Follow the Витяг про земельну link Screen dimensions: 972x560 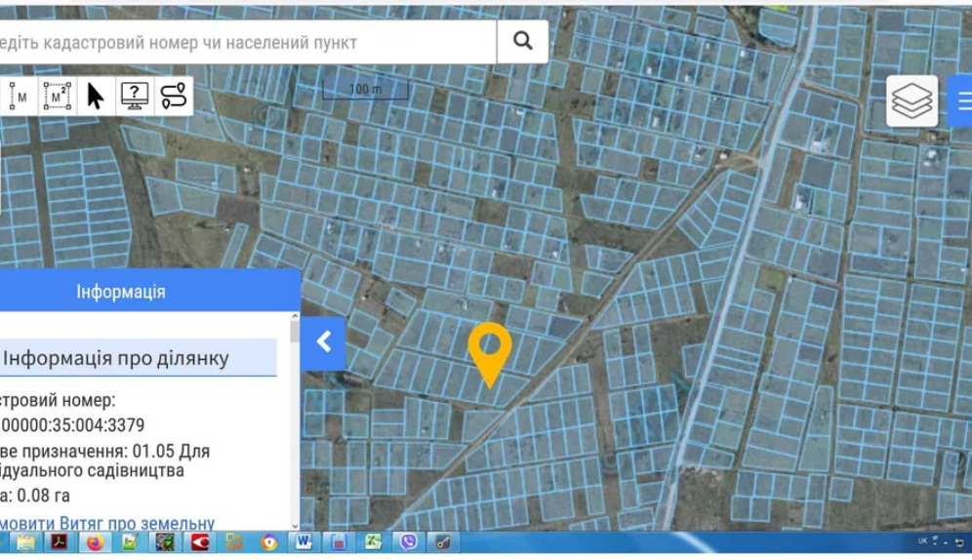click(107, 523)
